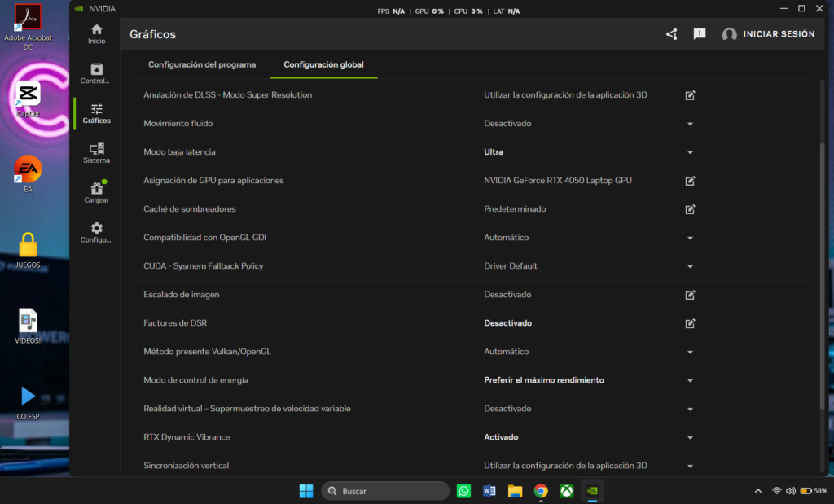The width and height of the screenshot is (834, 504).
Task: Edit the Escalado de imagen setting
Action: coord(690,295)
